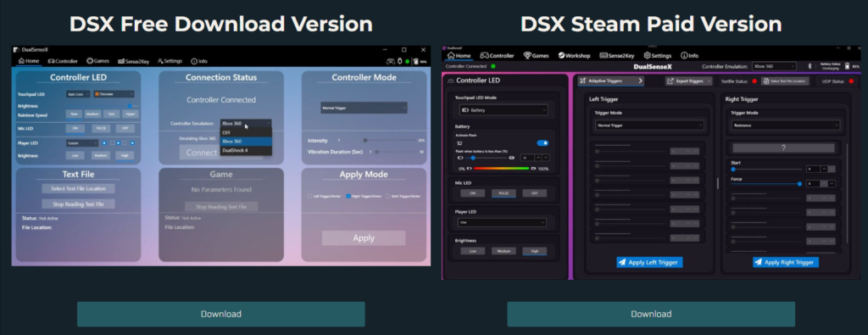Click the Bluetooth icon in paid version header
The height and width of the screenshot is (335, 868).
tap(809, 66)
